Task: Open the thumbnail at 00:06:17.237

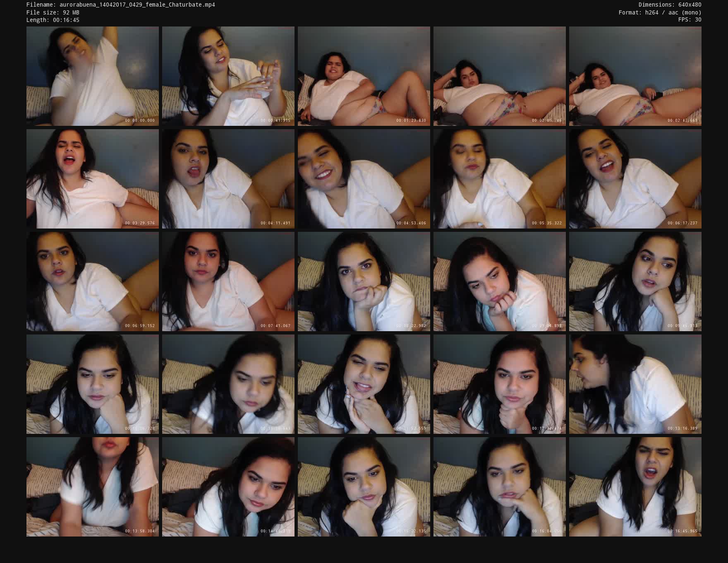Action: click(635, 179)
